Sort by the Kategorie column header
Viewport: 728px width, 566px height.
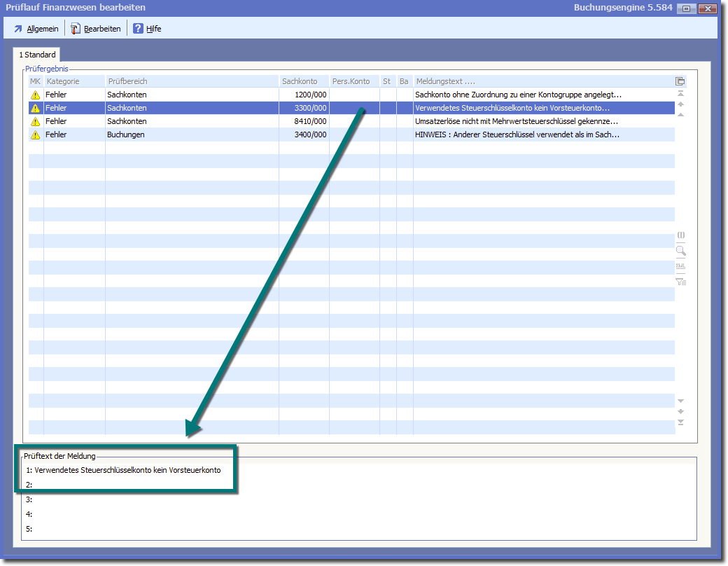[x=63, y=81]
